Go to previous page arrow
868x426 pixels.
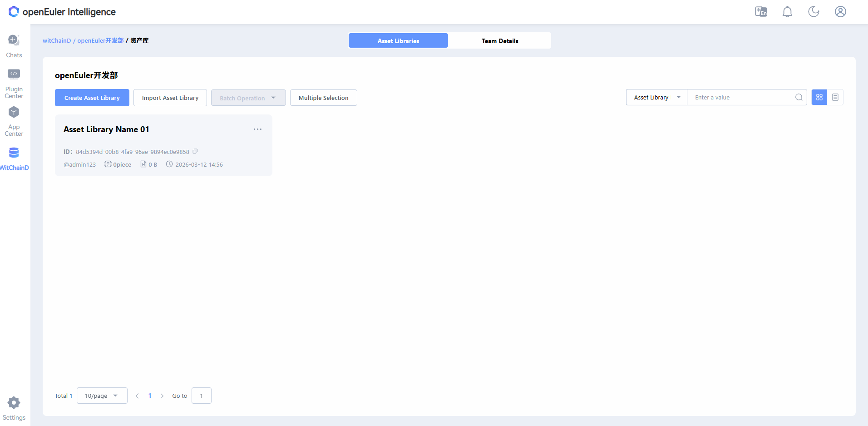coord(137,396)
